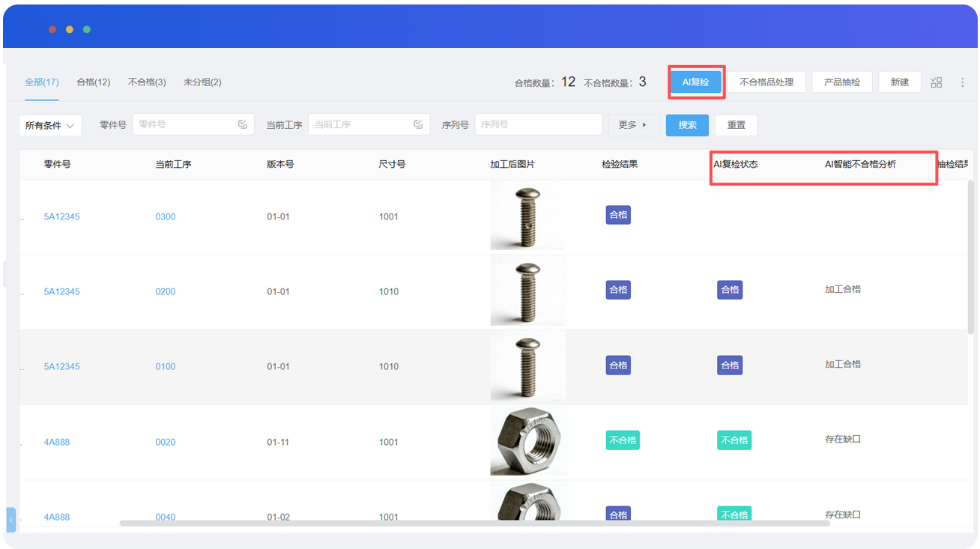Click the AI智能不合格分析 column header
980x549 pixels.
pos(860,164)
